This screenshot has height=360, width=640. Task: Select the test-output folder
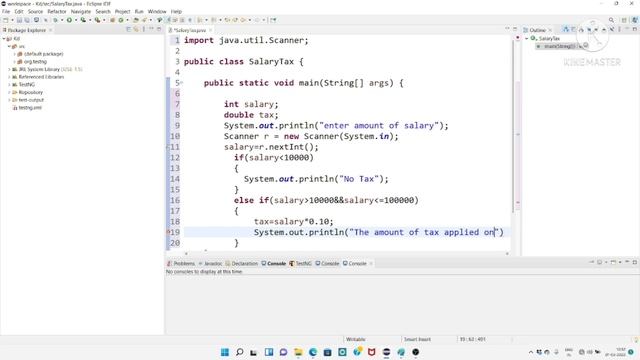click(31, 100)
